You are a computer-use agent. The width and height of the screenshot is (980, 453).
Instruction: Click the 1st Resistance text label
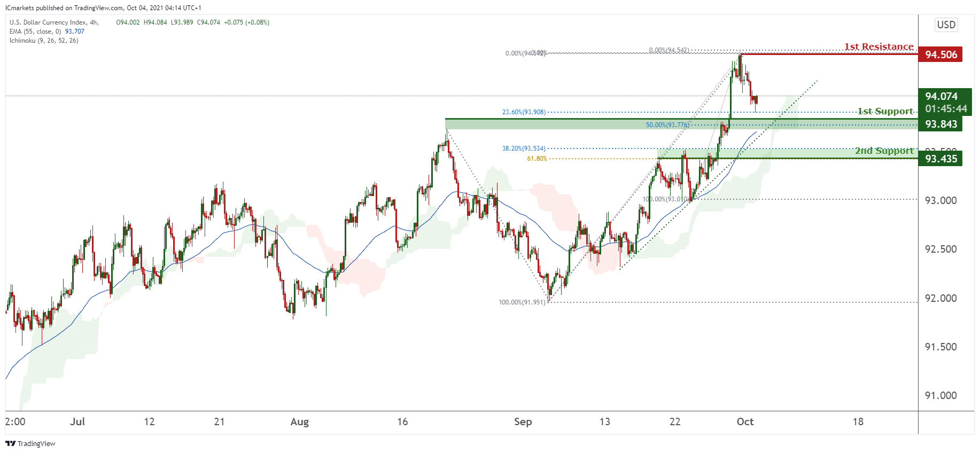click(879, 47)
